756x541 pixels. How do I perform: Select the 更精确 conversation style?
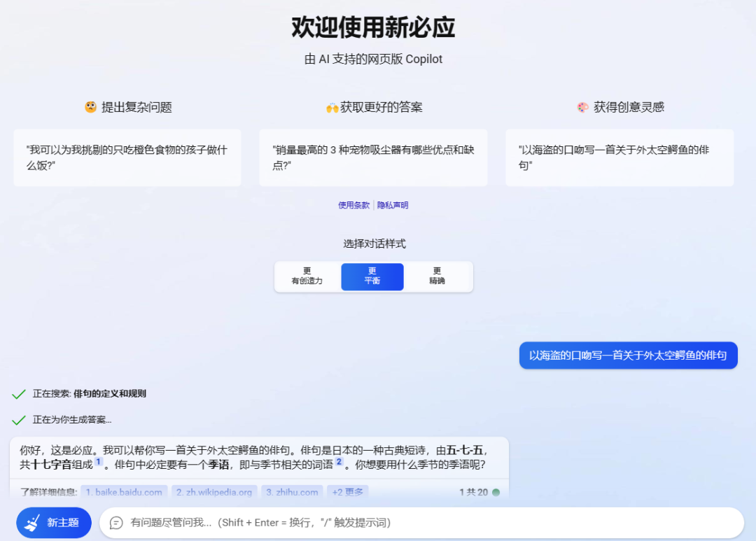point(437,276)
